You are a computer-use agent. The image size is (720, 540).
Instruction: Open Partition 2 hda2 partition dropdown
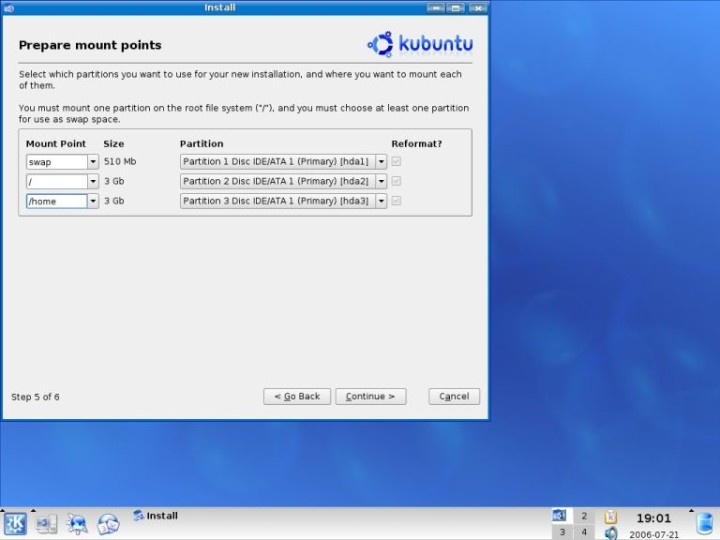[x=380, y=181]
